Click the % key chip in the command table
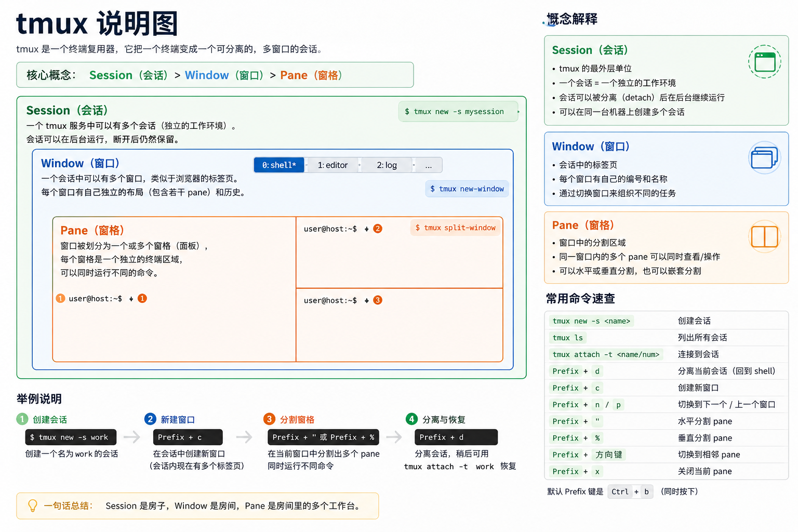Screen dimensions: 798x532 (597, 438)
